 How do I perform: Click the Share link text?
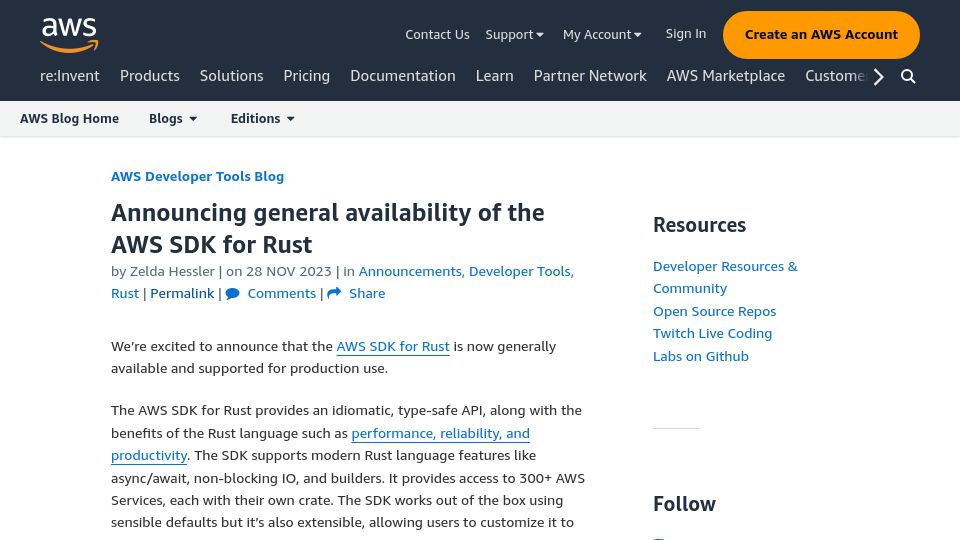pos(367,293)
